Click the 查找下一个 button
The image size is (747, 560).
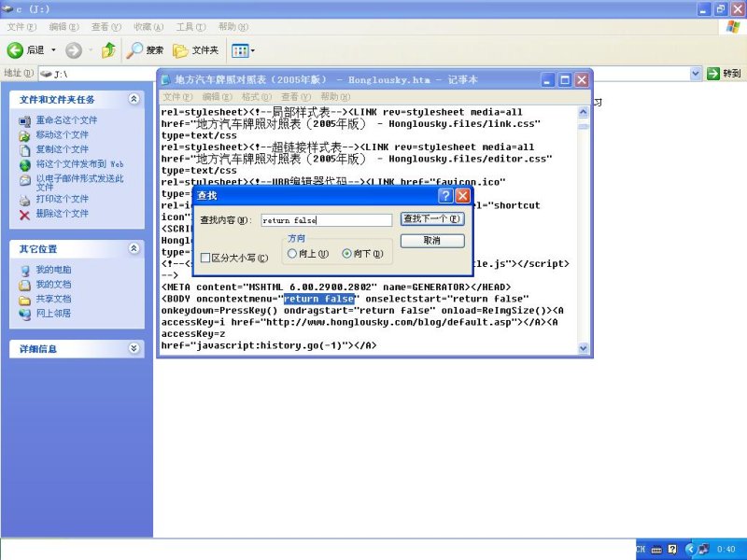[x=431, y=219]
